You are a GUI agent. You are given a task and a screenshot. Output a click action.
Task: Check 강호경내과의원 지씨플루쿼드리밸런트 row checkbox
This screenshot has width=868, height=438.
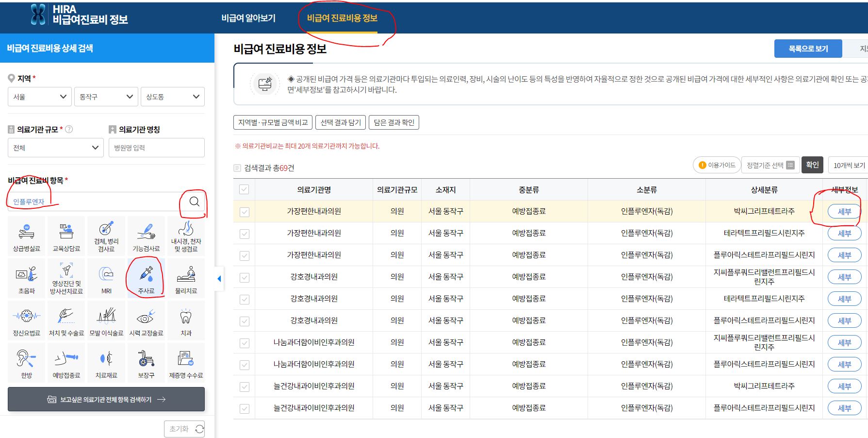click(x=244, y=277)
